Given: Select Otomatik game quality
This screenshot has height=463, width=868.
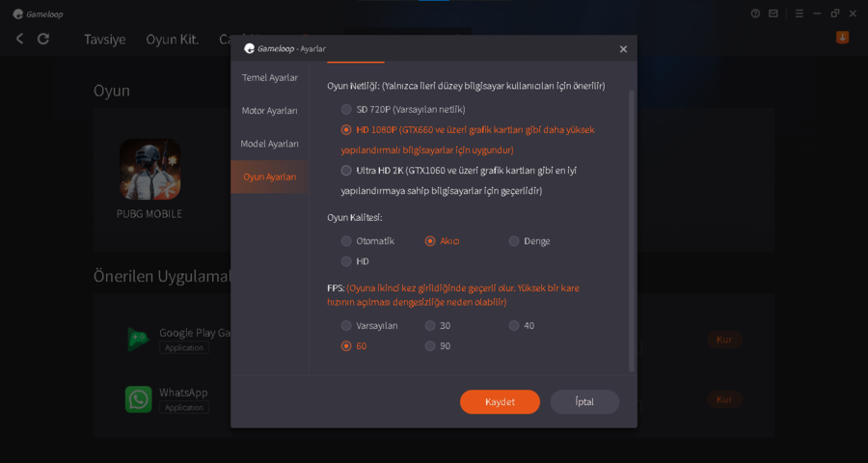Looking at the screenshot, I should [x=346, y=241].
